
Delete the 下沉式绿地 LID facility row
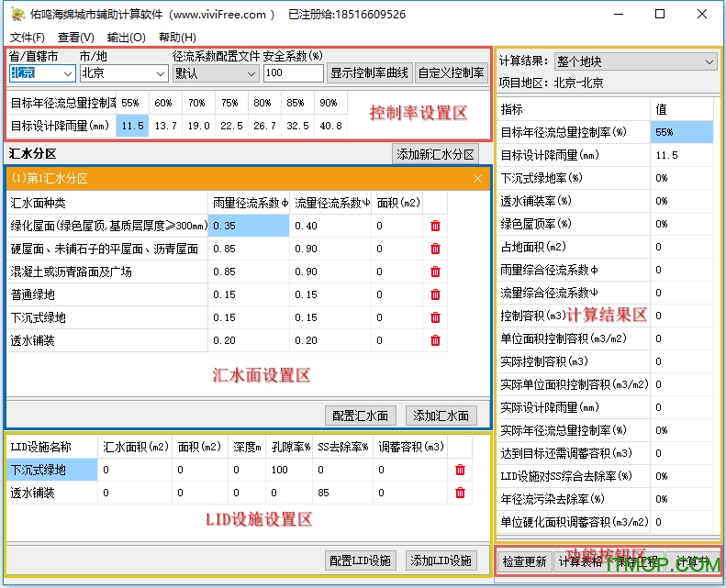(460, 470)
